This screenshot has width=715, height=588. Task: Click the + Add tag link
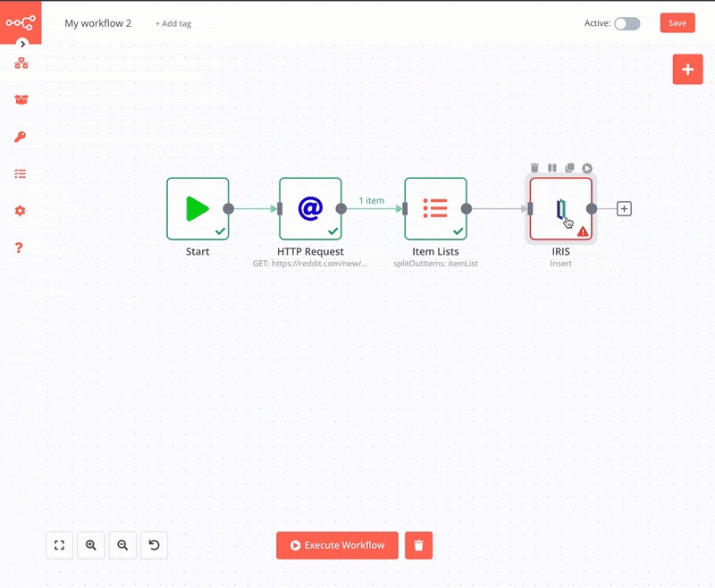172,24
